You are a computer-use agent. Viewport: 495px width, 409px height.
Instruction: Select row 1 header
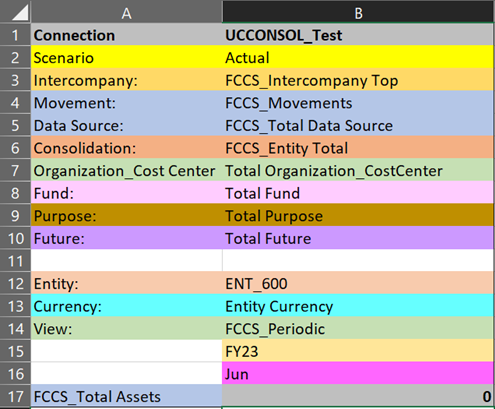tap(15, 35)
